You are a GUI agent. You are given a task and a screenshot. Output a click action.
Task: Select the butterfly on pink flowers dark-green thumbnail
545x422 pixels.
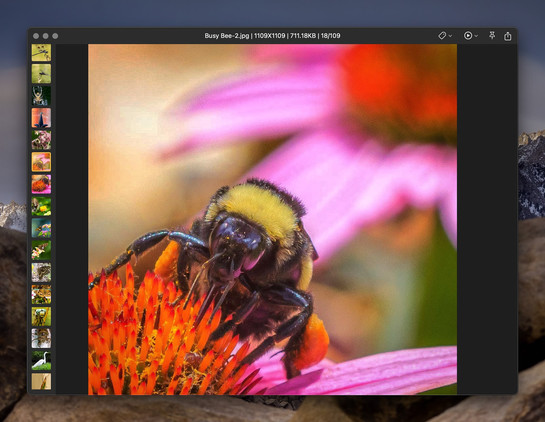pyautogui.click(x=41, y=250)
